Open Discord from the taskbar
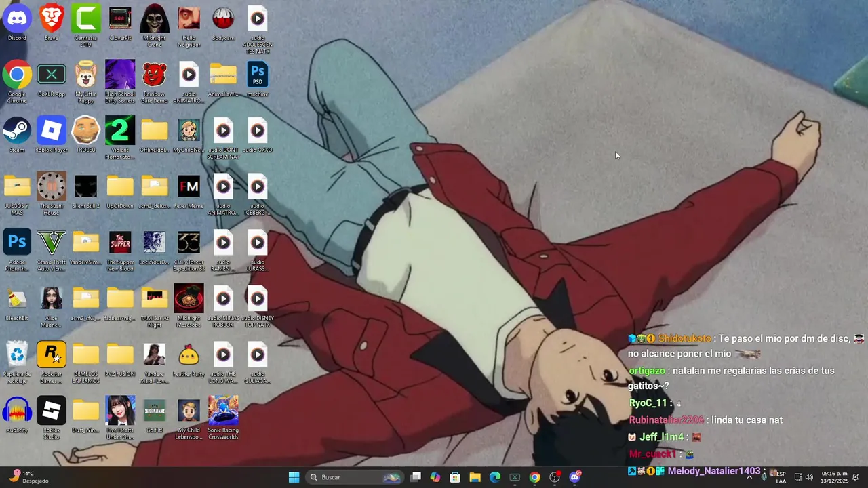Screen dimensions: 868x488 click(x=575, y=477)
